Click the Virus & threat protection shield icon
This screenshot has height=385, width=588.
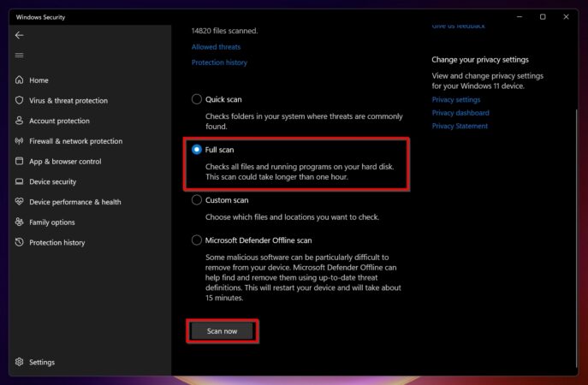point(20,100)
